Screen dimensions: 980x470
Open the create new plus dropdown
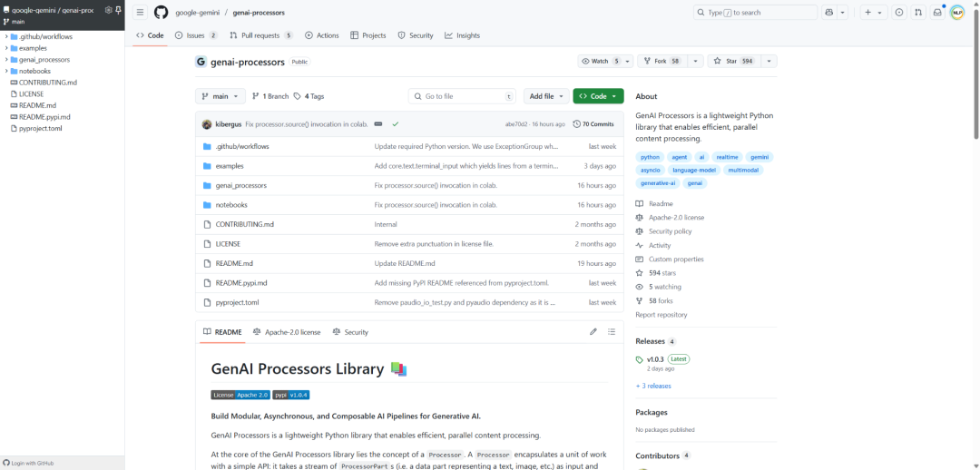coord(874,13)
